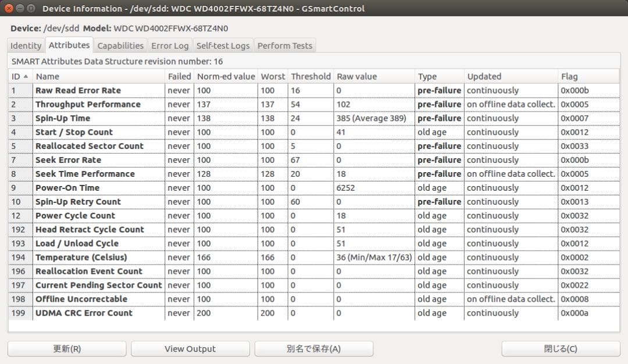Open the Error Log tab
The image size is (628, 364).
click(x=170, y=46)
